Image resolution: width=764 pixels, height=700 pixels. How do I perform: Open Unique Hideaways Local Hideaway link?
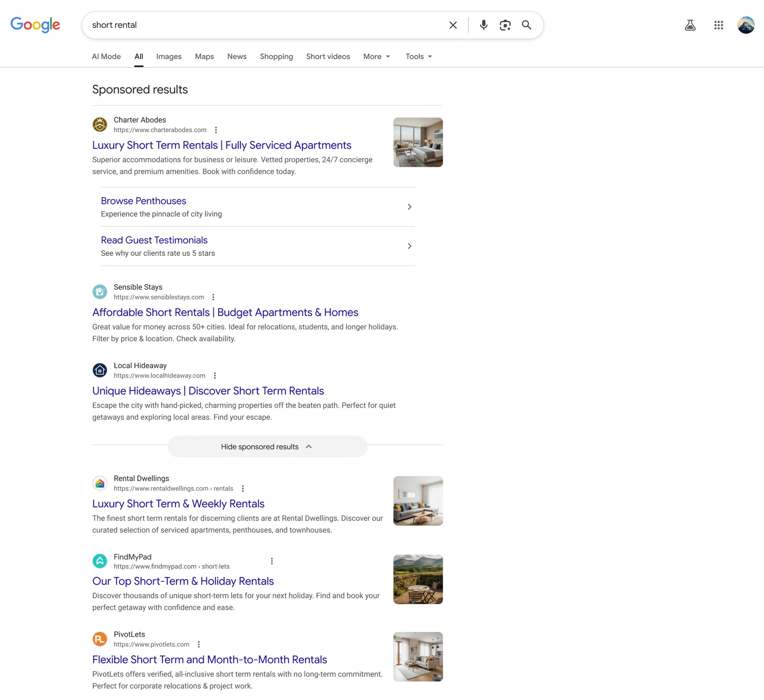(208, 391)
